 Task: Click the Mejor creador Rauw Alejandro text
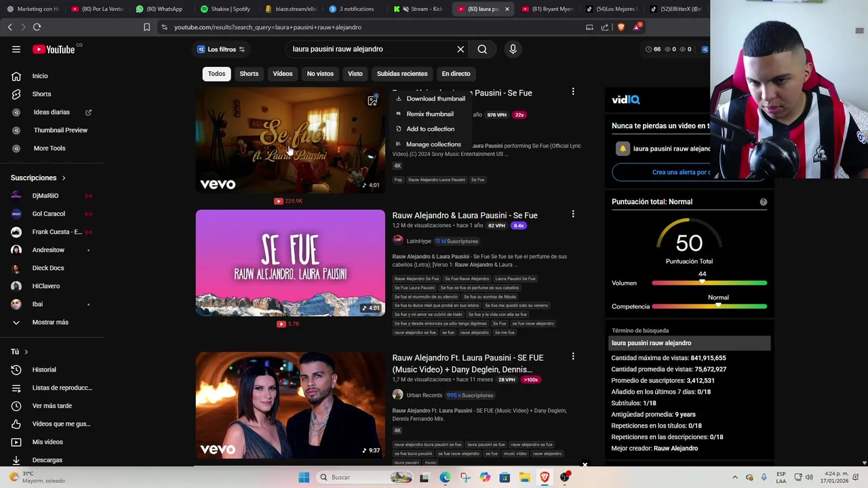pos(654,449)
